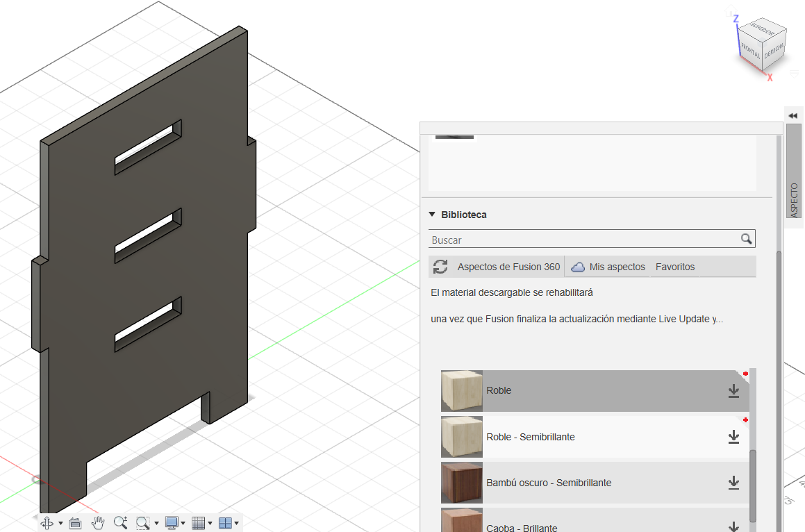Image resolution: width=805 pixels, height=532 pixels.
Task: Open the ViewCube options dropdown arrow
Action: click(x=795, y=74)
